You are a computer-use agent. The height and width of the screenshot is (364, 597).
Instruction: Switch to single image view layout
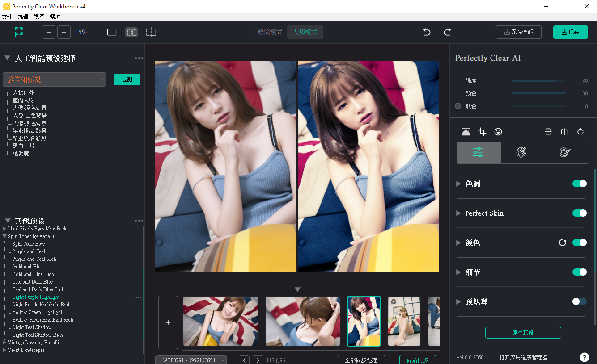point(112,32)
